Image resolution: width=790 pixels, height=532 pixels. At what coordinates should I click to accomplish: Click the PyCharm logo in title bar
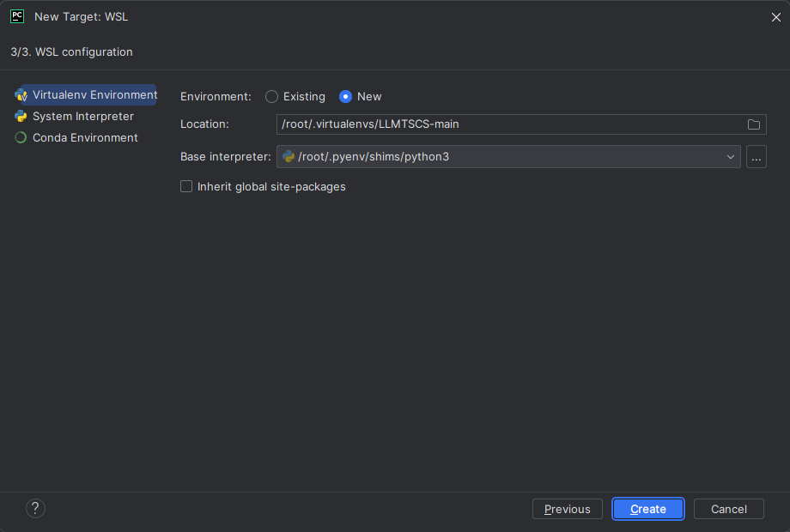17,16
